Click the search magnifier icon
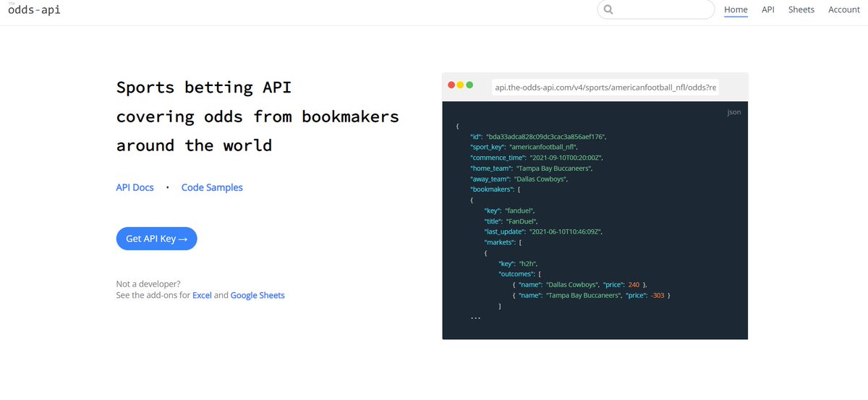Screen dimensions: 868x400 click(x=608, y=9)
